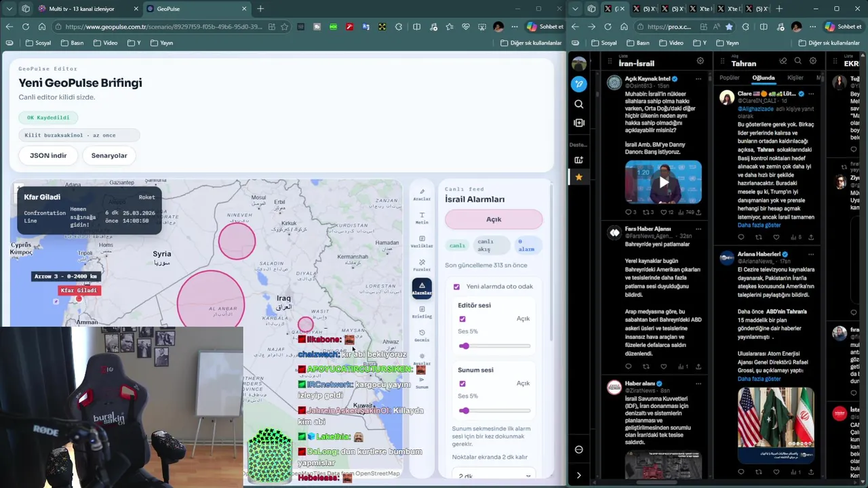Select Oğlunda tab in Tahran column

click(x=764, y=78)
